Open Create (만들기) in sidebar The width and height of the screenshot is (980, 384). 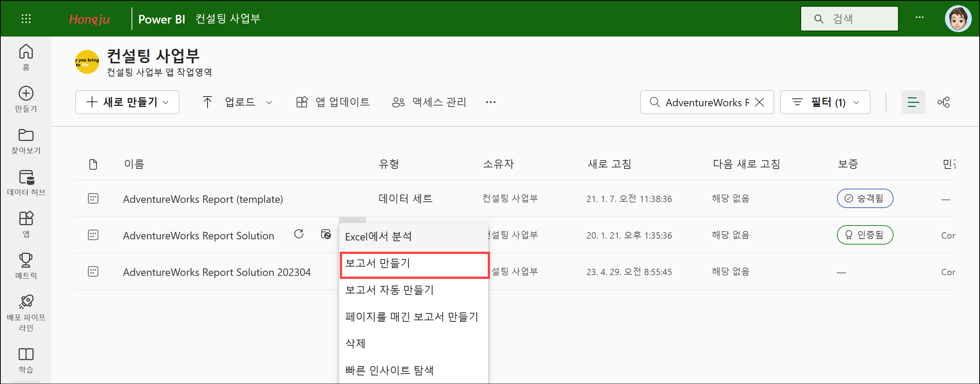(26, 99)
